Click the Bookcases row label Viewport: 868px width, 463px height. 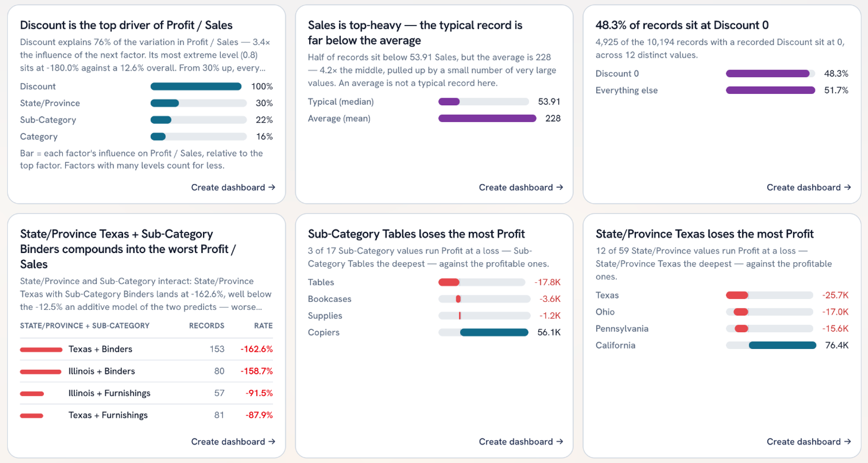click(330, 299)
